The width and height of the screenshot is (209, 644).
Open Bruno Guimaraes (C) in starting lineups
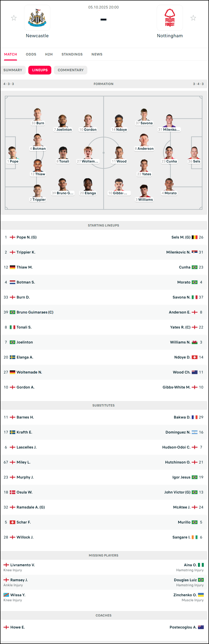[x=35, y=312]
